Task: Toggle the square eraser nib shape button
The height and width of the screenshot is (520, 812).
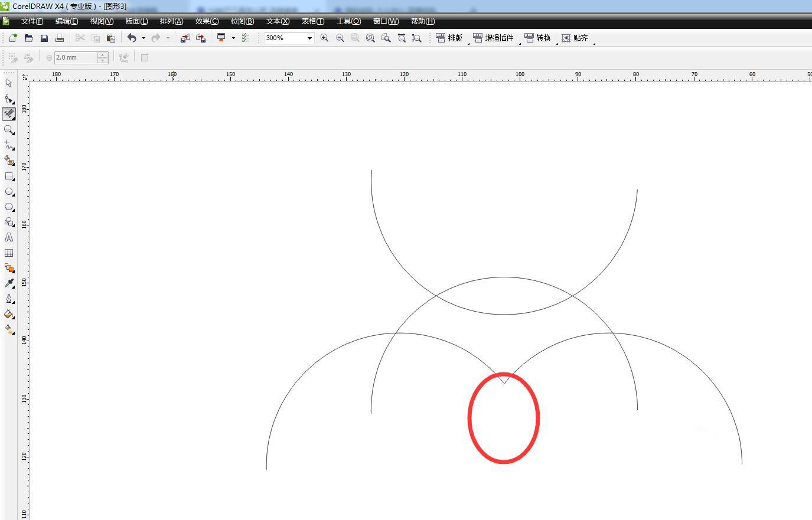Action: click(145, 58)
